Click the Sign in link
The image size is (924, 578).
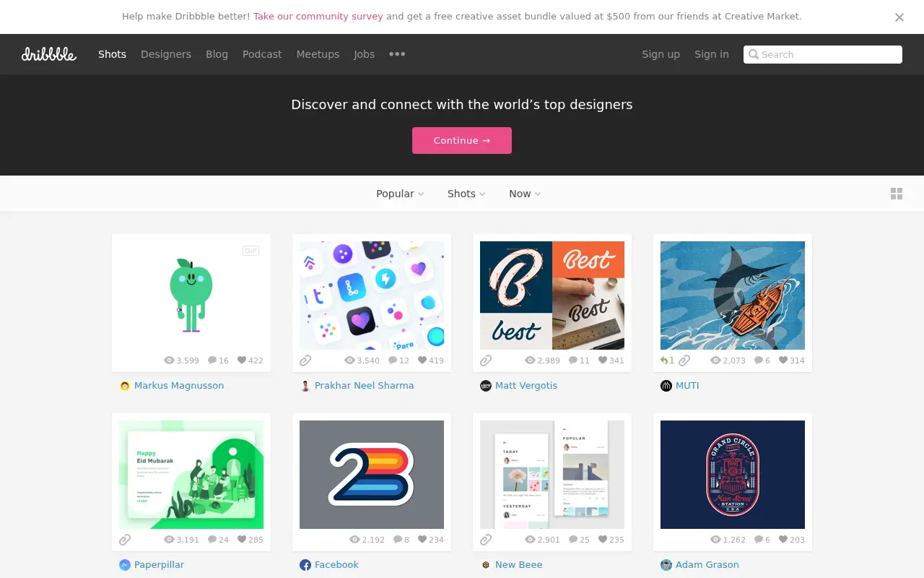coord(712,54)
